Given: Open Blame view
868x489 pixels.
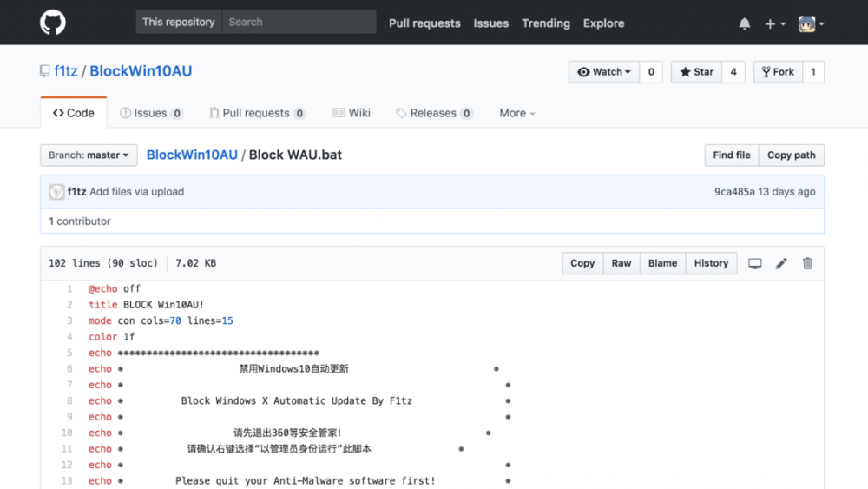Looking at the screenshot, I should tap(662, 263).
